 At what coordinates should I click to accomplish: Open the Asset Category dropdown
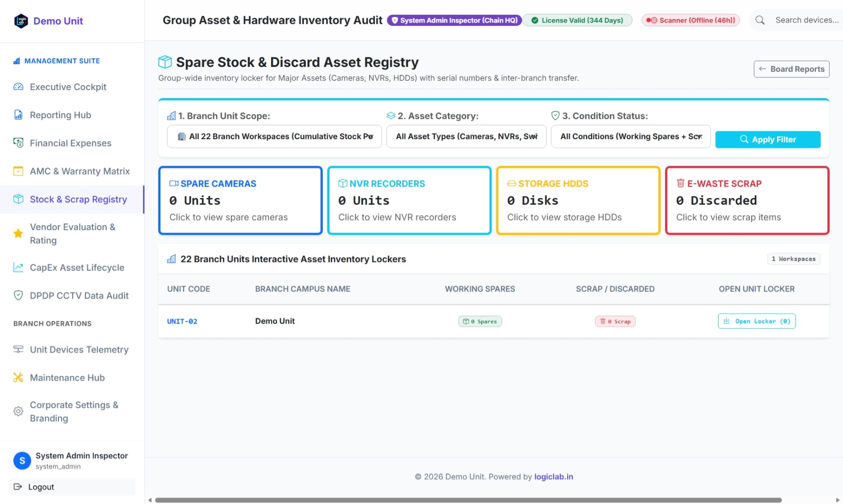pos(466,137)
